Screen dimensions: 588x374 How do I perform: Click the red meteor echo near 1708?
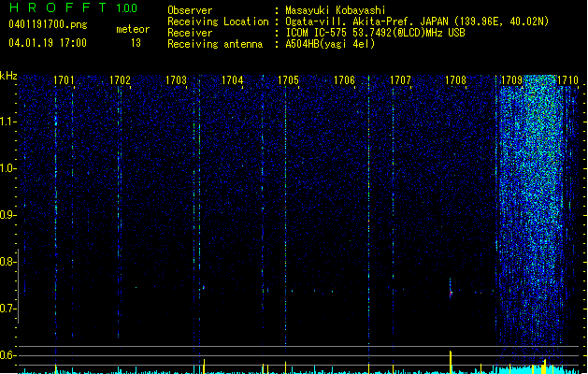click(451, 294)
